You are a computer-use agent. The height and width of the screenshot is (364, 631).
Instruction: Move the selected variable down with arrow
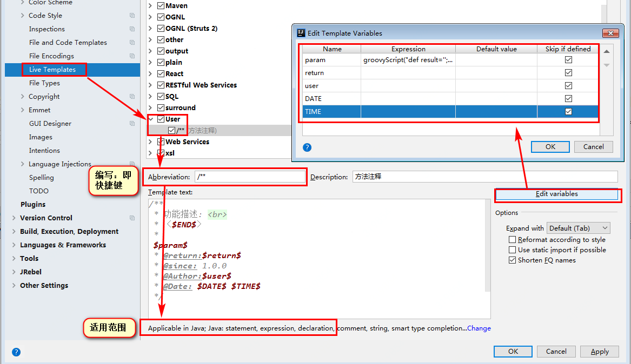click(x=607, y=65)
